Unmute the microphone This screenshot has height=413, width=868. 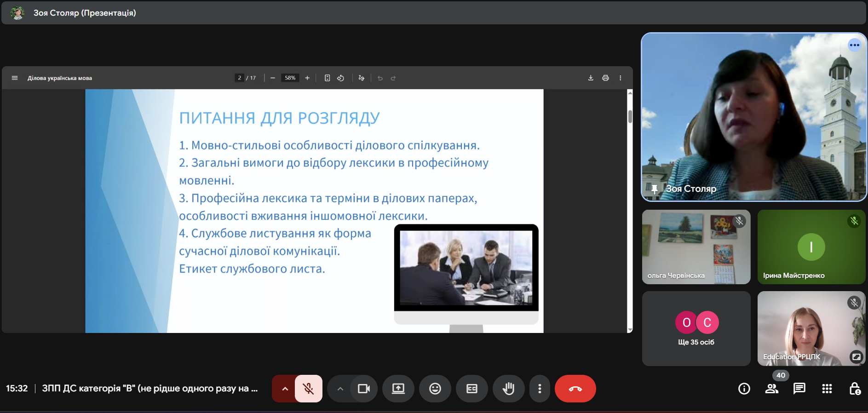pos(309,389)
